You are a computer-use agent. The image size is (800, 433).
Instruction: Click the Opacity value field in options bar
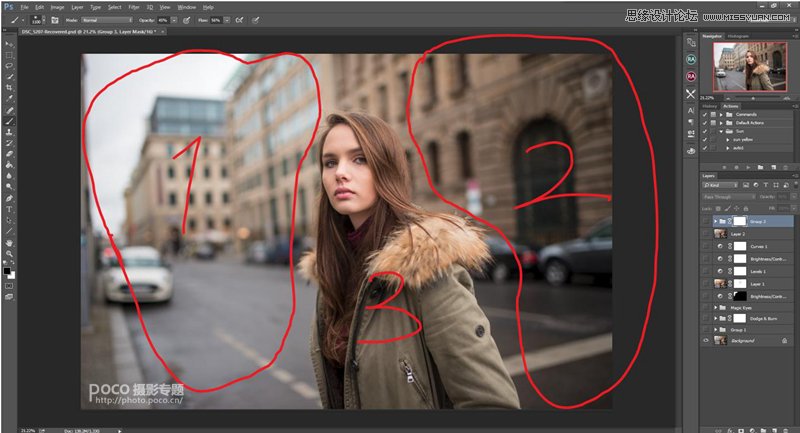pyautogui.click(x=163, y=19)
